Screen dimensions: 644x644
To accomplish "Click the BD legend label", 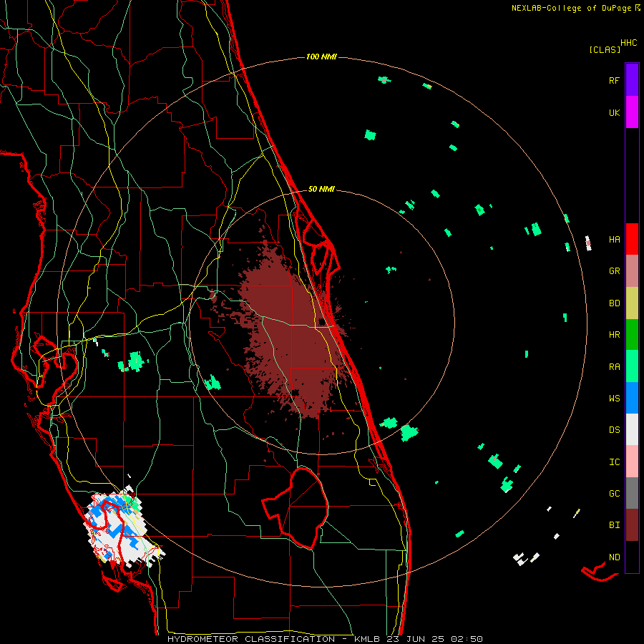I will [614, 303].
